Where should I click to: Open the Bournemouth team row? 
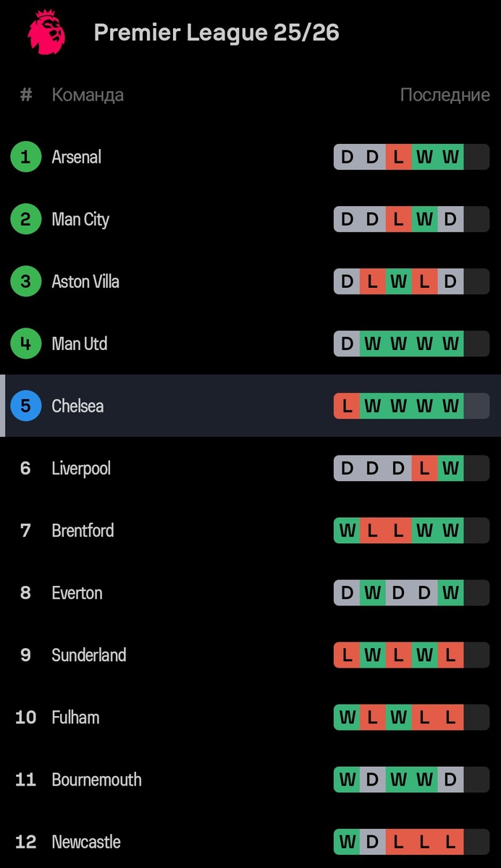(x=96, y=779)
